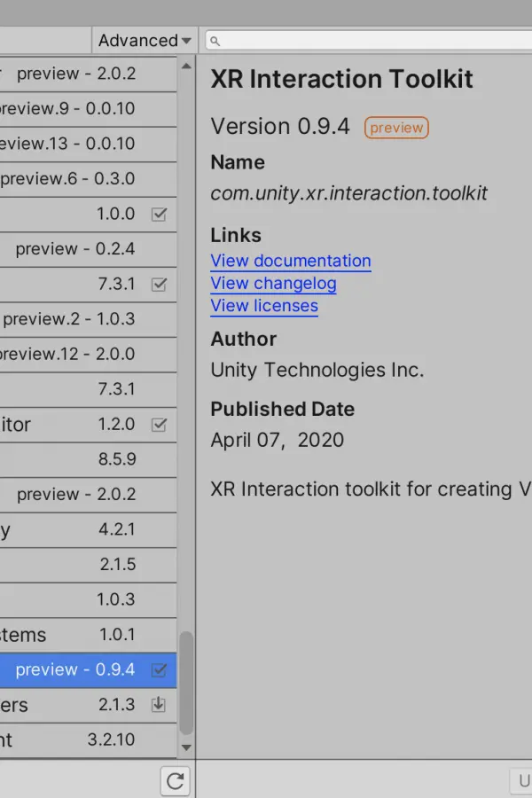Open the Advanced dropdown menu
532x798 pixels.
(x=145, y=40)
